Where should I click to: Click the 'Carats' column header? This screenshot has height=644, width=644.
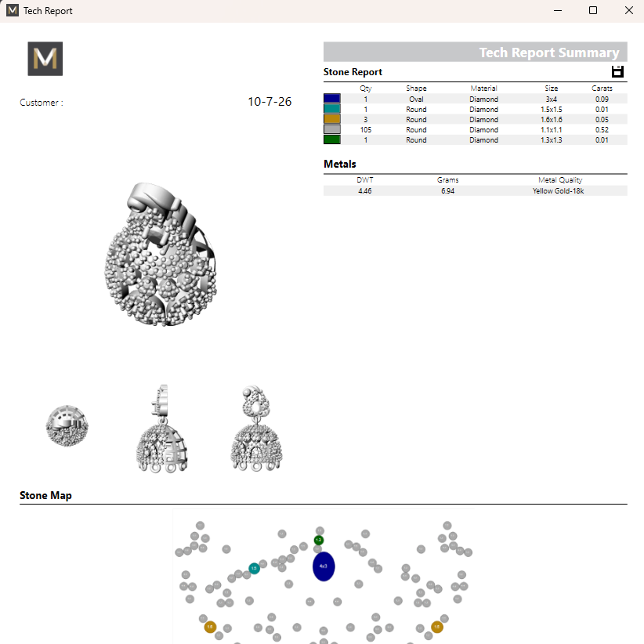pos(602,89)
